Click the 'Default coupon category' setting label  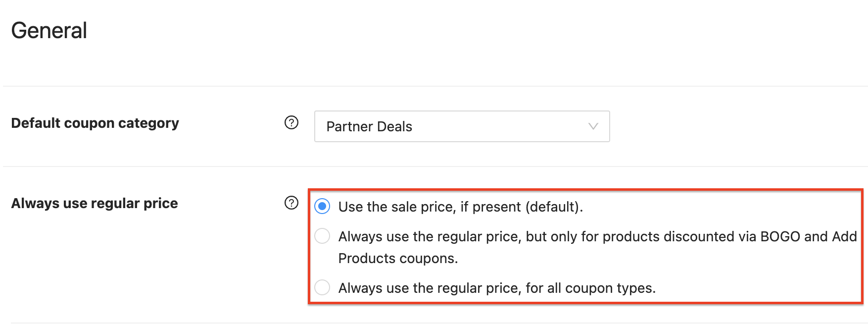pos(95,123)
